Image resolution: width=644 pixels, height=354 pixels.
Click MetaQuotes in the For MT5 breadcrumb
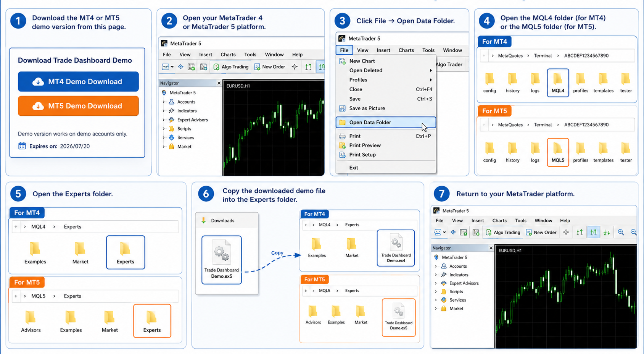510,125
